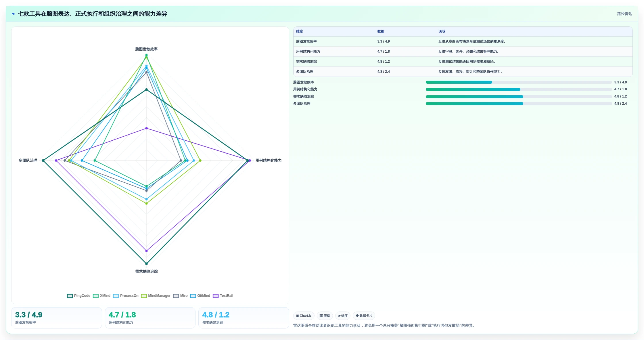644x340 pixels.
Task: Click the 脑图发散效率 progress bar
Action: click(519, 82)
